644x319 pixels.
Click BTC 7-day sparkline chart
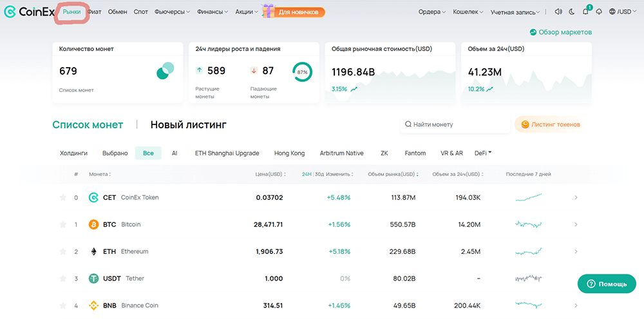(529, 224)
